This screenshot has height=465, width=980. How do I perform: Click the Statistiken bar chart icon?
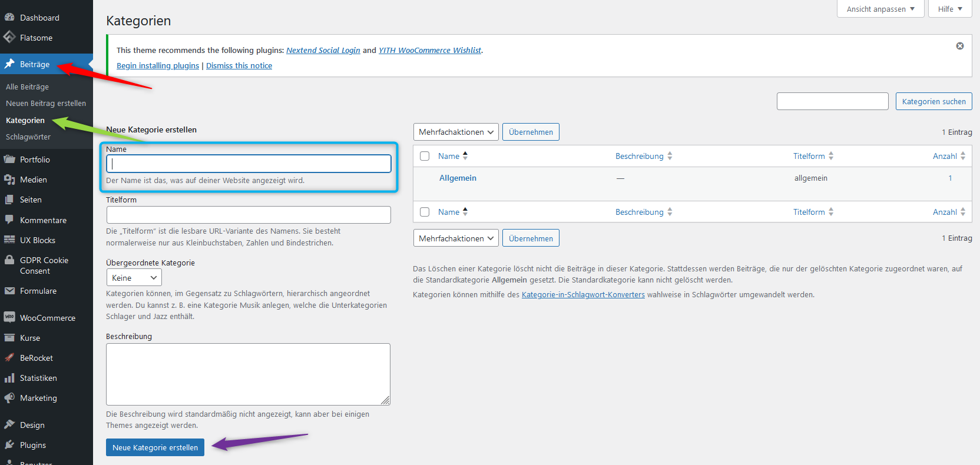9,378
